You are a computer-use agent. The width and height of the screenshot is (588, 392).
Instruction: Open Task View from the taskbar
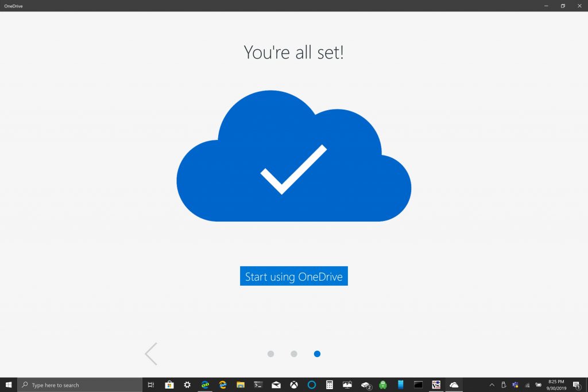[x=151, y=385]
